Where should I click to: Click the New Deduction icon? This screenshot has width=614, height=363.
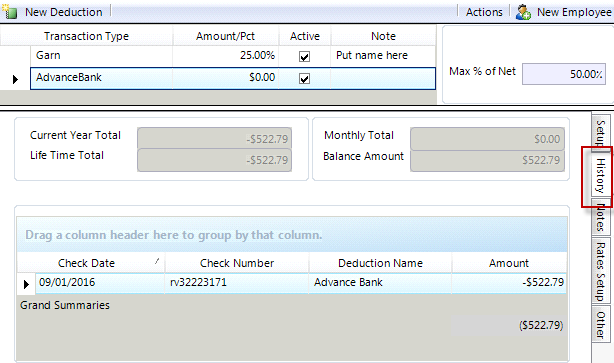(x=9, y=12)
